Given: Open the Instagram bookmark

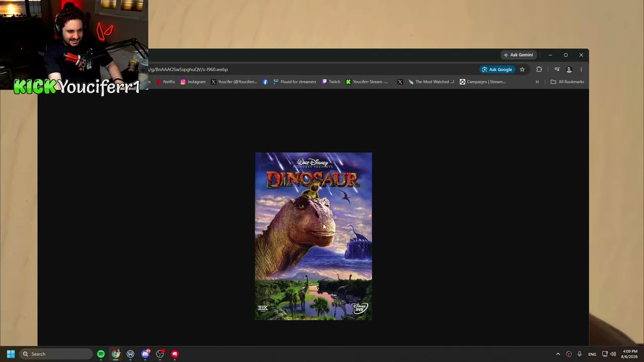Looking at the screenshot, I should (x=193, y=81).
